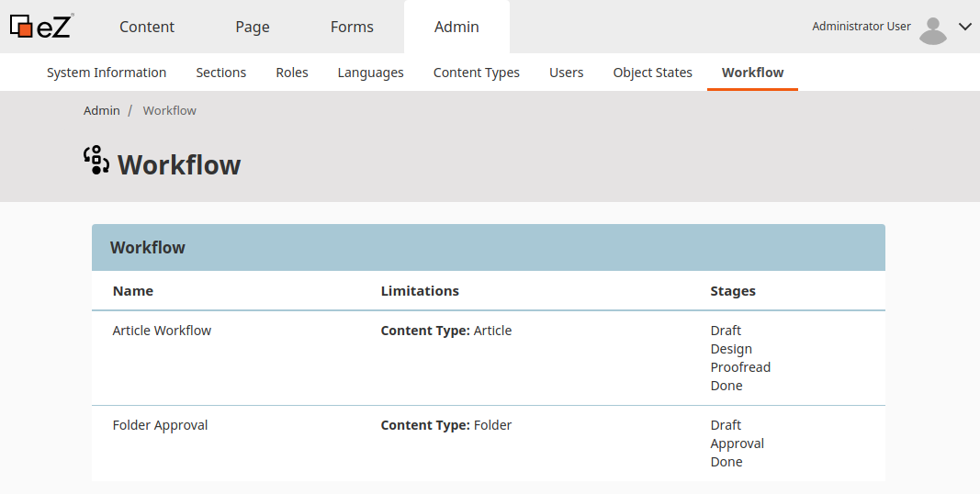Click the large Workflow page title
Image resolution: width=980 pixels, height=494 pixels.
tap(179, 165)
